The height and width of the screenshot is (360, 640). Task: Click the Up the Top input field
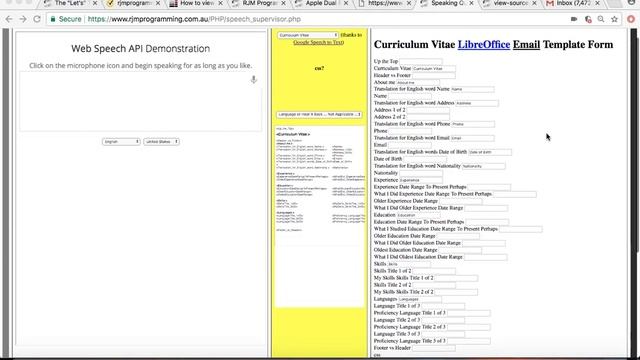pos(421,61)
